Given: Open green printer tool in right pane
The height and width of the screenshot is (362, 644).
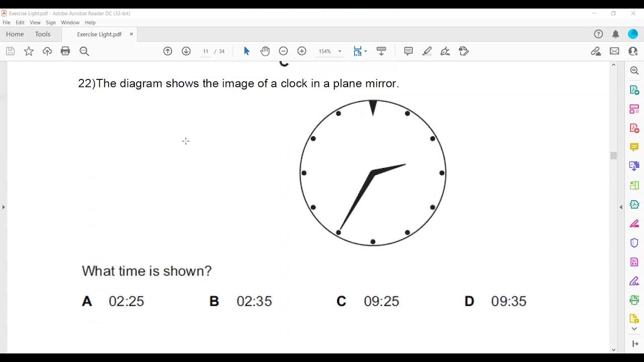Looking at the screenshot, I should coord(634,300).
